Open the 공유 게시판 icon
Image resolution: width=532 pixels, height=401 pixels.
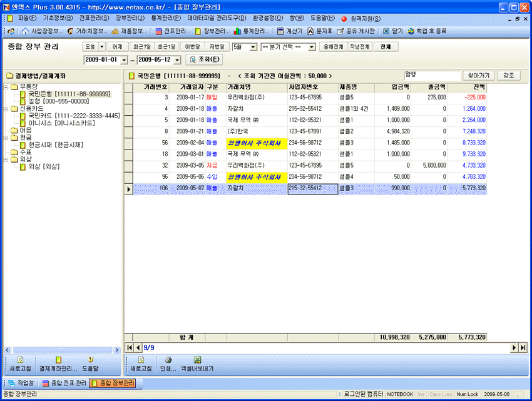340,31
